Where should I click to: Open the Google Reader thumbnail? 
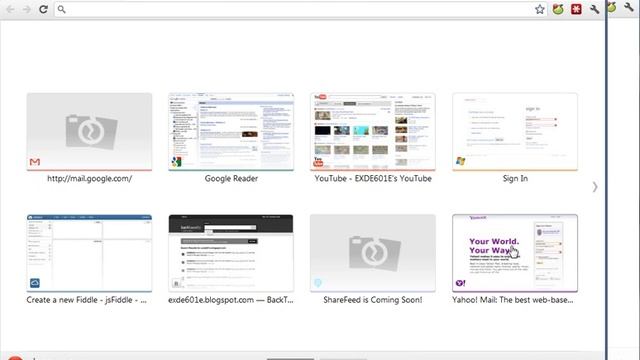231,131
